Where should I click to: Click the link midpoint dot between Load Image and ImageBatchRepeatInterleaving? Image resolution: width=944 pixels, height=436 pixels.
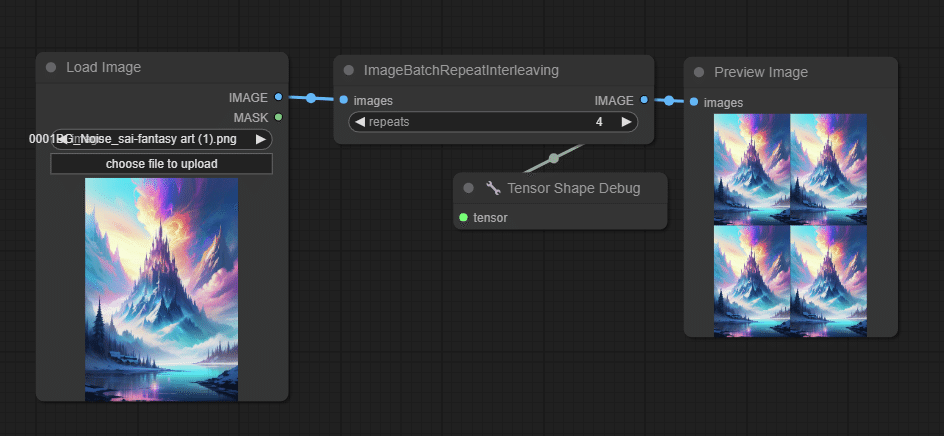311,98
